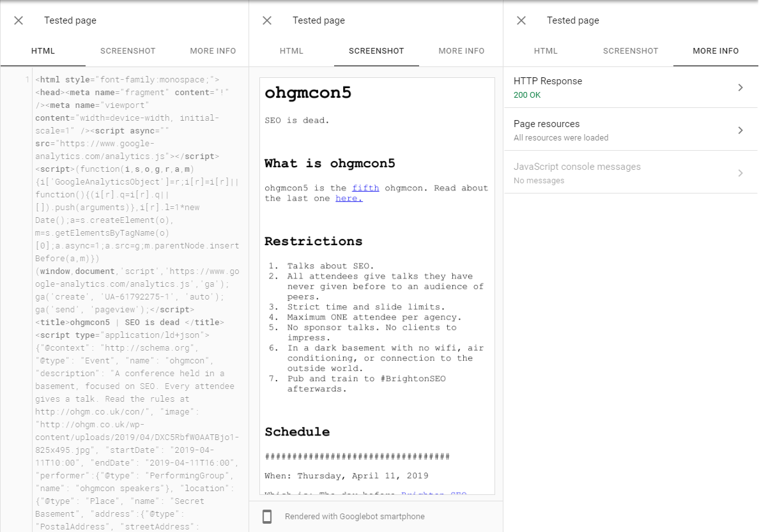The image size is (759, 532).
Task: Click 'Tested page' title in left panel
Action: pyautogui.click(x=70, y=20)
